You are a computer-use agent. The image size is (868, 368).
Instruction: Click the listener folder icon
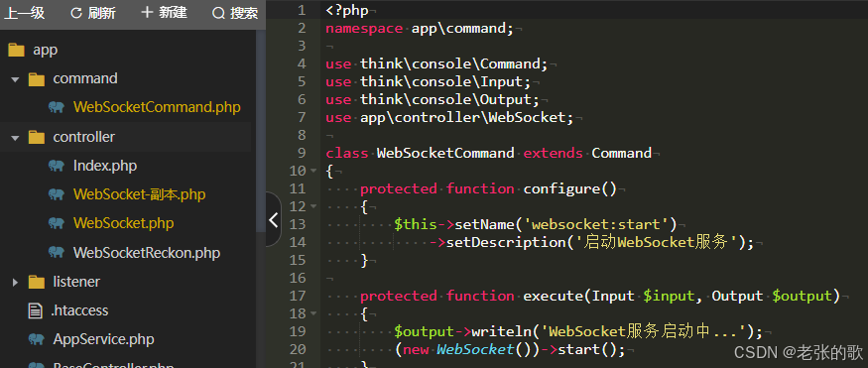[x=36, y=282]
